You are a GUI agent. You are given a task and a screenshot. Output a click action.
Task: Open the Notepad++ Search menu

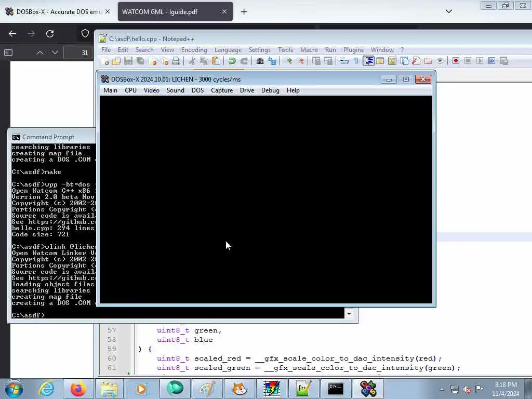pos(144,50)
